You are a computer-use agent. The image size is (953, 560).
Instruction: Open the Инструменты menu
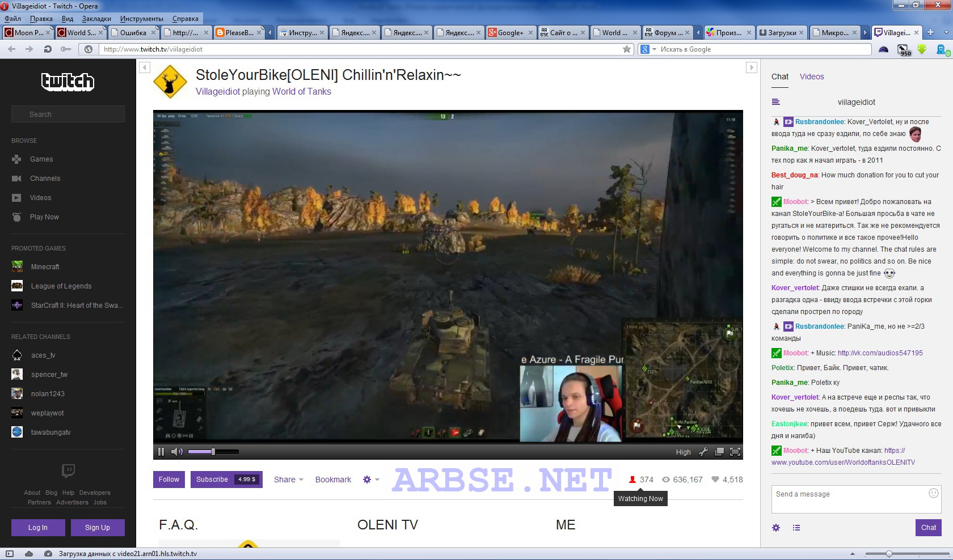click(x=142, y=19)
